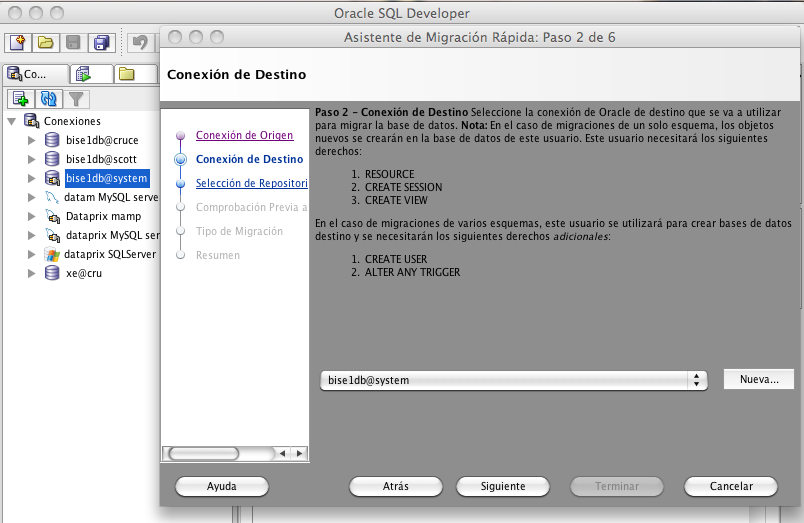Select datam MySQL serve tree label
Screen dimensions: 804x523
point(111,197)
